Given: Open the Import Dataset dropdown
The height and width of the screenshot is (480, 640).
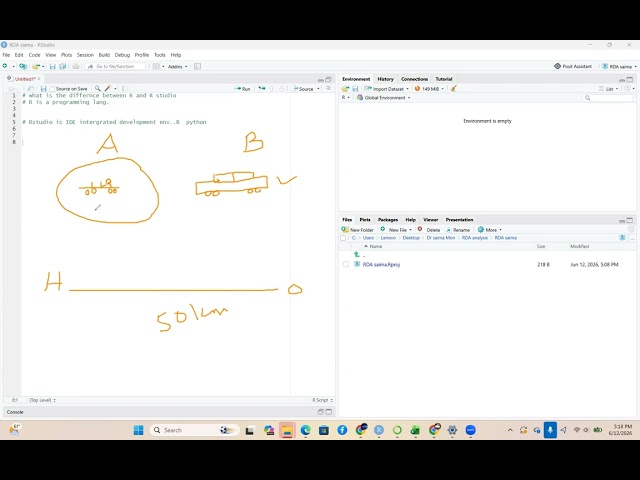Looking at the screenshot, I should point(386,89).
